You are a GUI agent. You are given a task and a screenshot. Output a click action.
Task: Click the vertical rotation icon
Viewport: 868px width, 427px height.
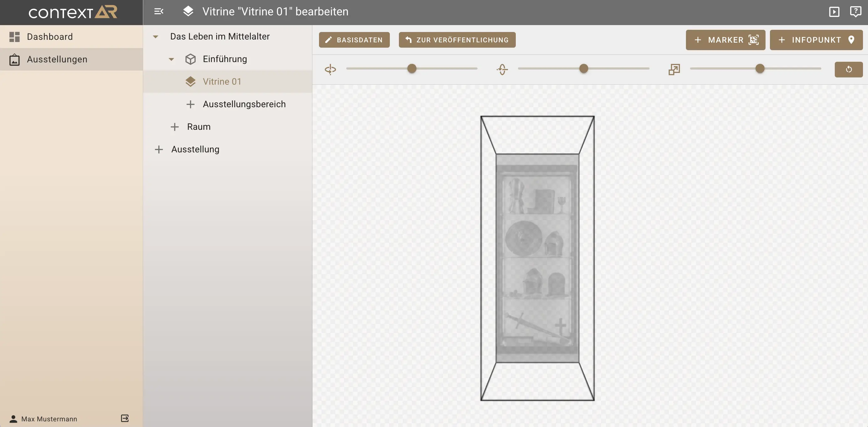(502, 69)
